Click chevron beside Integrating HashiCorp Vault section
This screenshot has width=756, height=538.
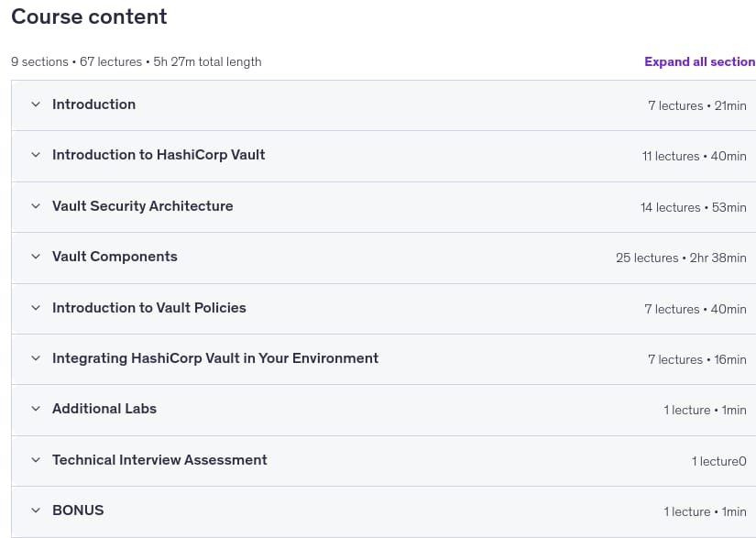[x=36, y=358]
